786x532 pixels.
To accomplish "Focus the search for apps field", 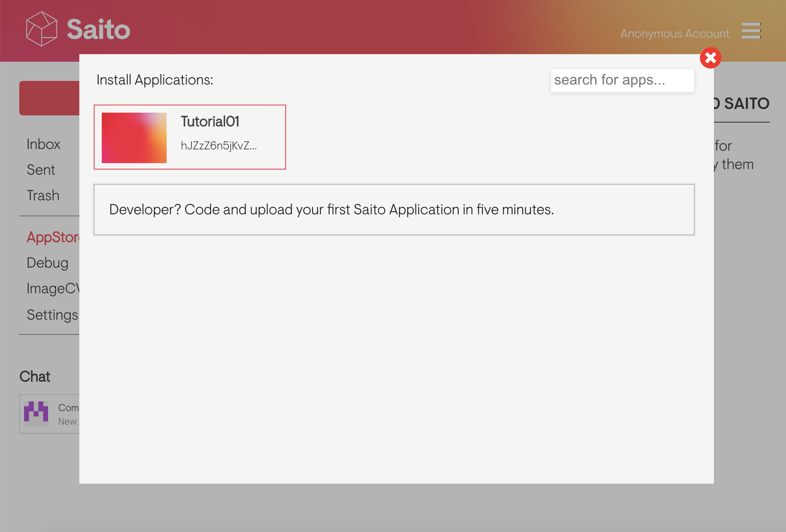I will 622,81.
